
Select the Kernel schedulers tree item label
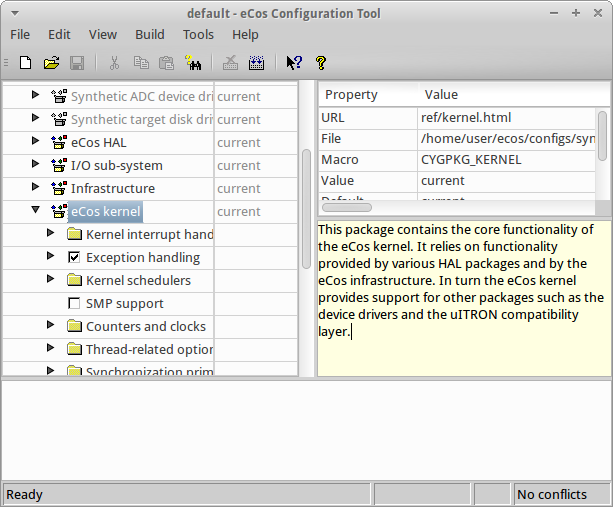click(x=138, y=281)
